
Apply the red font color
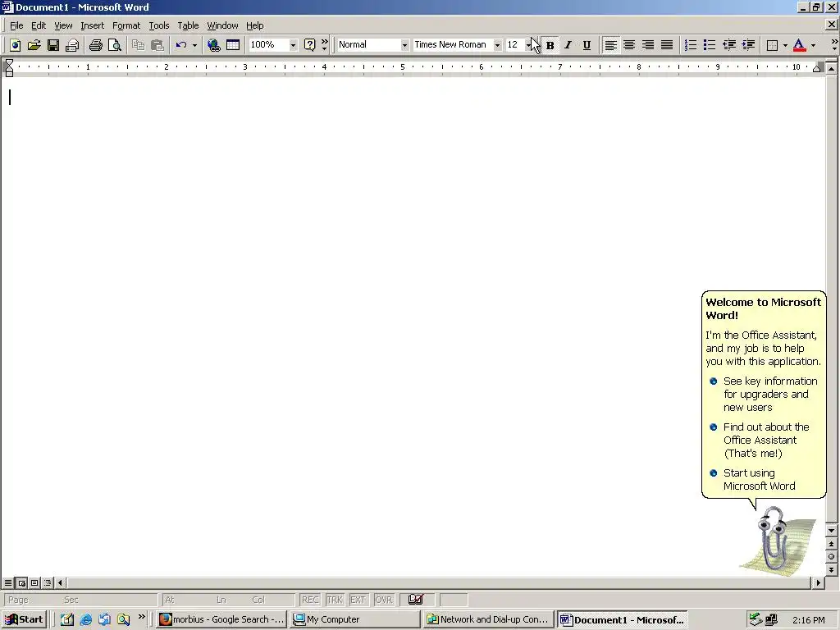[799, 45]
